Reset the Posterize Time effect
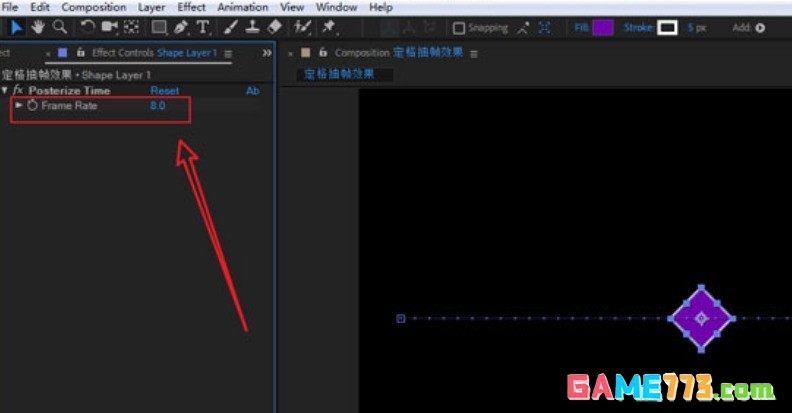 tap(164, 90)
